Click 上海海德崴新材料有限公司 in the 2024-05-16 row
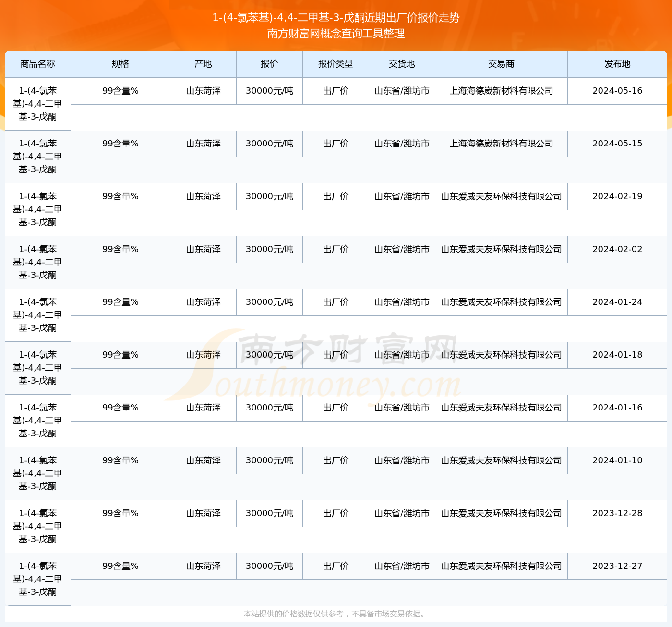 pyautogui.click(x=501, y=91)
